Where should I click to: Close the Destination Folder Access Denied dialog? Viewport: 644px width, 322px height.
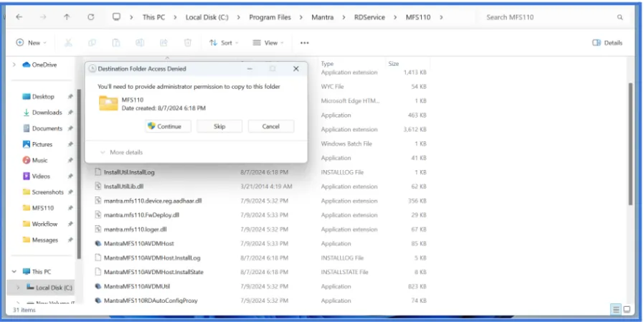(x=295, y=69)
